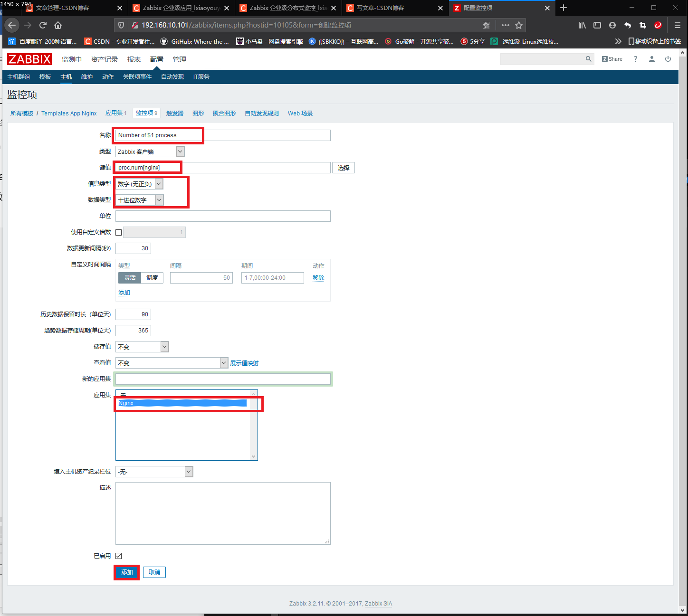Open Firefox hamburger menu
Viewport: 688px width, 616px height.
(x=678, y=25)
